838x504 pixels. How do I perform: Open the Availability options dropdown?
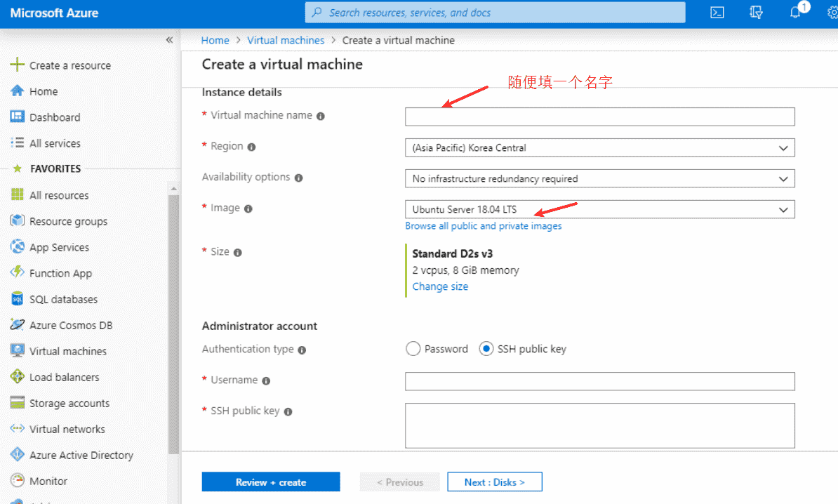599,178
